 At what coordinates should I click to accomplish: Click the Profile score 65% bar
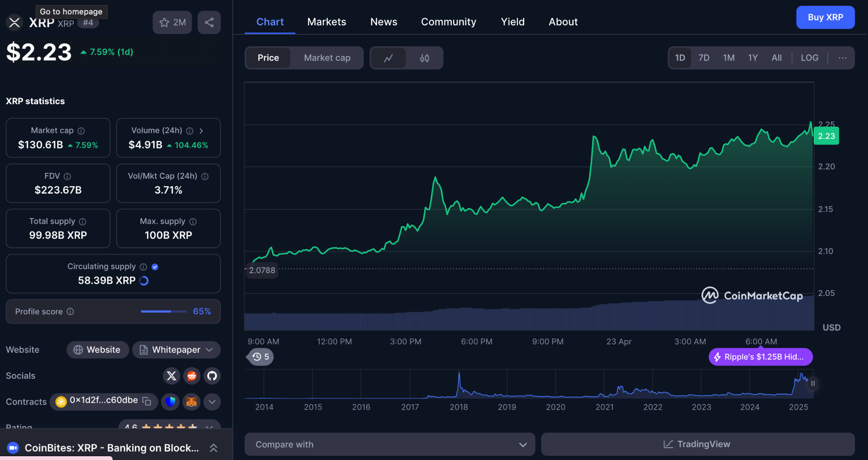[x=164, y=311]
